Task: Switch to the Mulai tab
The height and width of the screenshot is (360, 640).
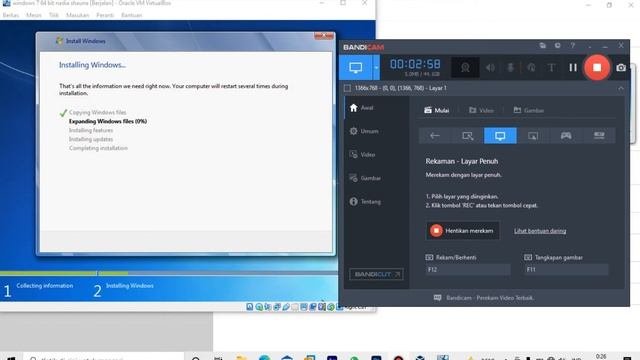Action: (436, 110)
